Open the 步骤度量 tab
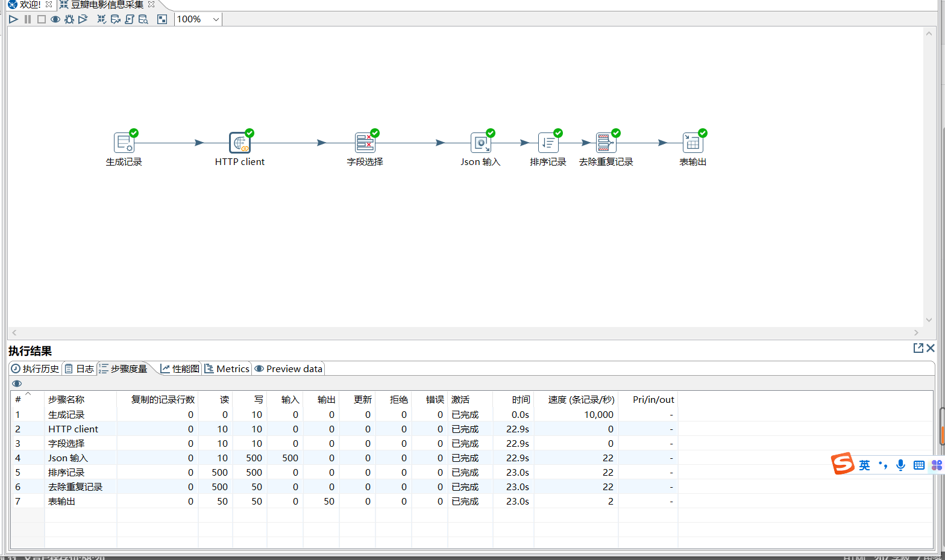Image resolution: width=945 pixels, height=560 pixels. tap(124, 369)
